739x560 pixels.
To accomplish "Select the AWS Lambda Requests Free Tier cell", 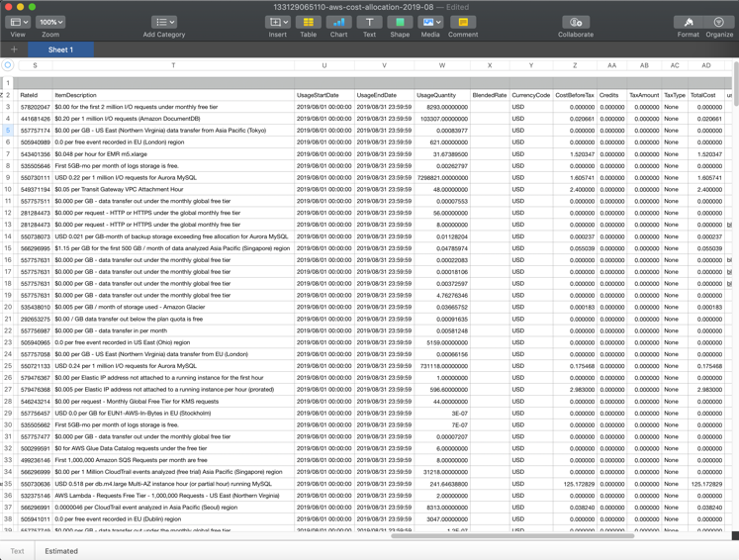I will coord(173,496).
